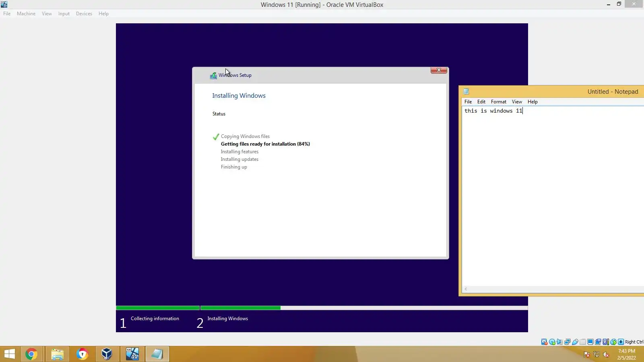The image size is (644, 362).
Task: Click the video recording indicator icon
Action: 598,342
